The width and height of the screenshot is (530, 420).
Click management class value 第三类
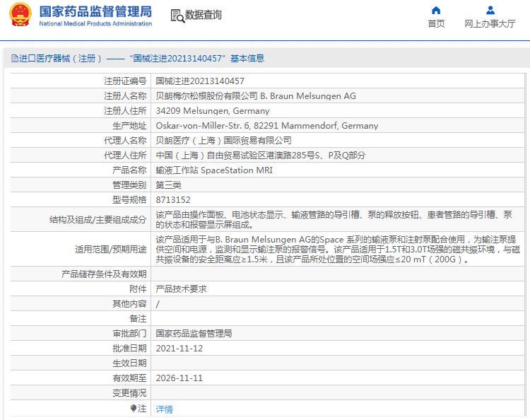[x=169, y=185]
